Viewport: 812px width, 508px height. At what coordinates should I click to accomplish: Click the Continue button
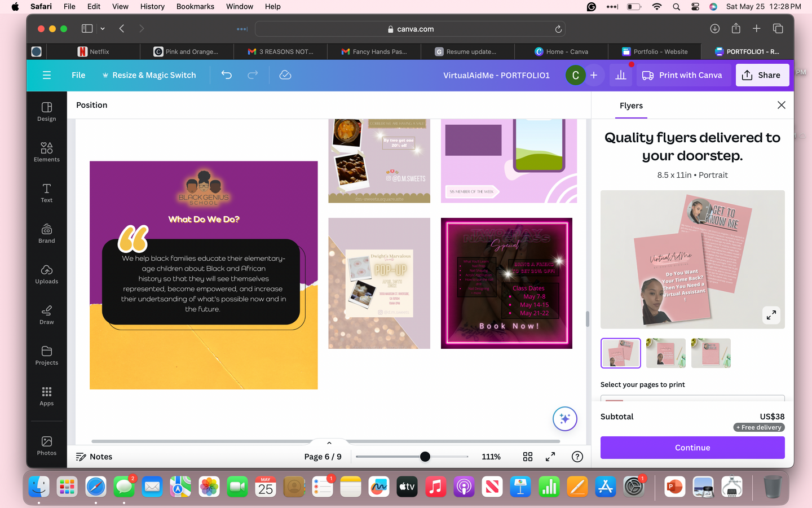(692, 448)
